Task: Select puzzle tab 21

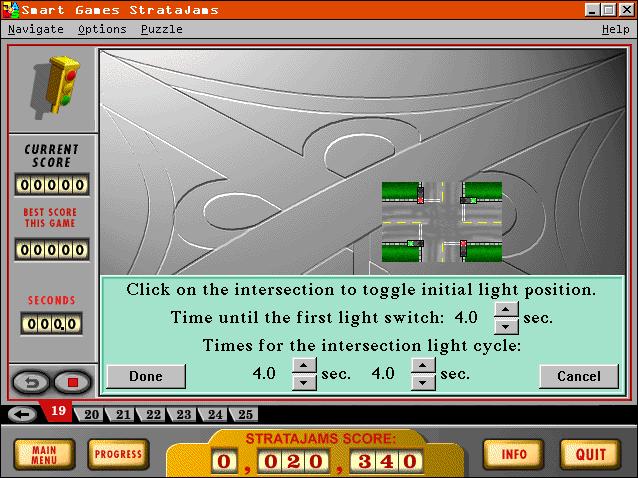Action: pyautogui.click(x=122, y=415)
